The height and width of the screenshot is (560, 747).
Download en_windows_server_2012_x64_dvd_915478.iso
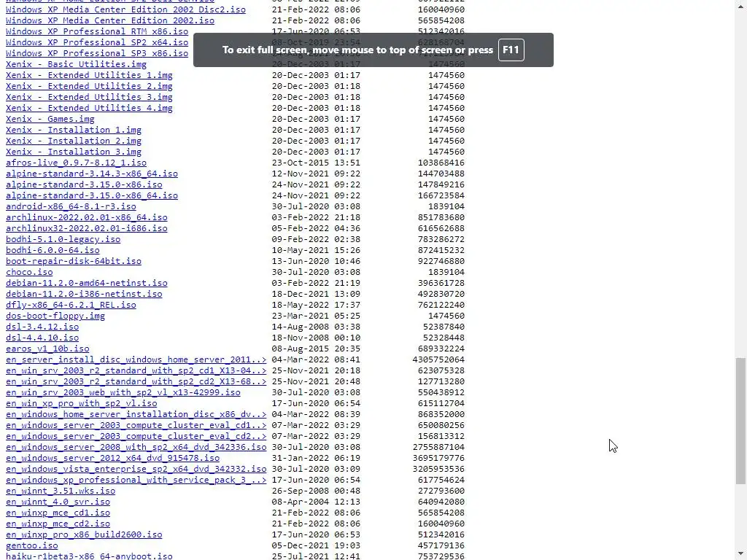[x=112, y=459]
